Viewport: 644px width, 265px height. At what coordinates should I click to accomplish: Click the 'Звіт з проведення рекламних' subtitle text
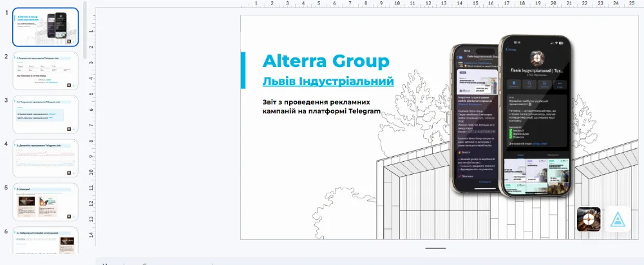coord(316,102)
